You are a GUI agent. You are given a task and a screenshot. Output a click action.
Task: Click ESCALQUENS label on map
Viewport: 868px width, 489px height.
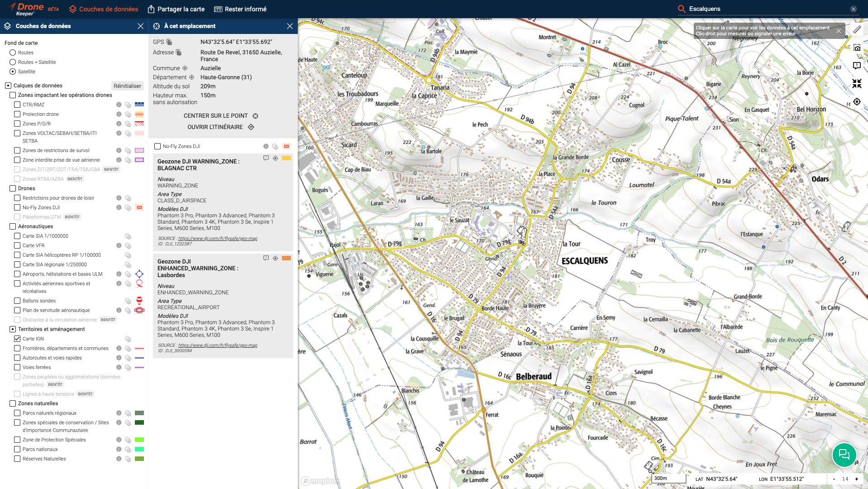[x=585, y=261]
